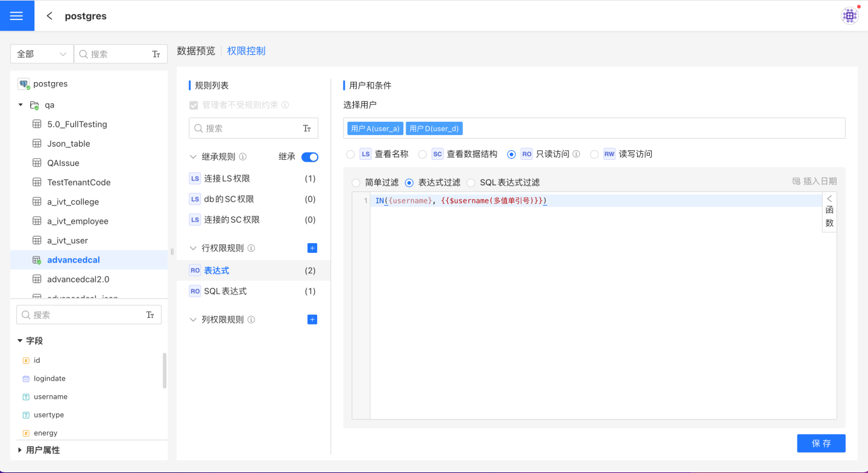Screen dimensions: 868x473
Task: Switch to 数据预览 tab
Action: tap(195, 51)
